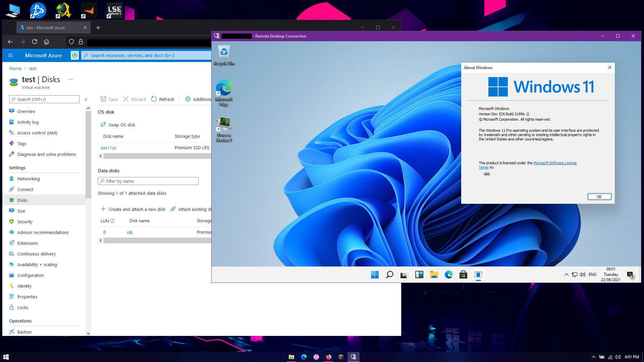Open the ellipsis menu beside the test VM title

(x=70, y=79)
